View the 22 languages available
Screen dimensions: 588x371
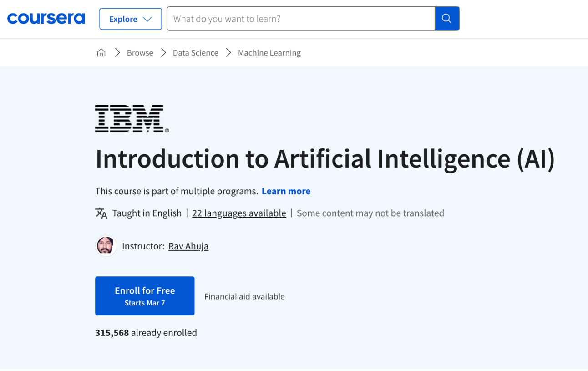click(239, 213)
